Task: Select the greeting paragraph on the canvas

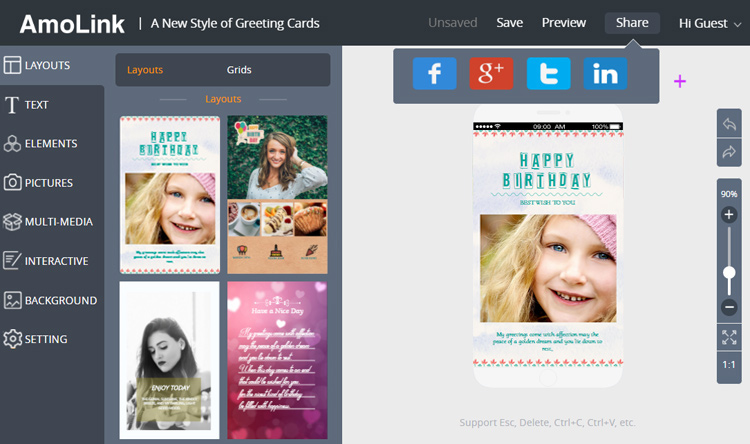Action: 548,341
